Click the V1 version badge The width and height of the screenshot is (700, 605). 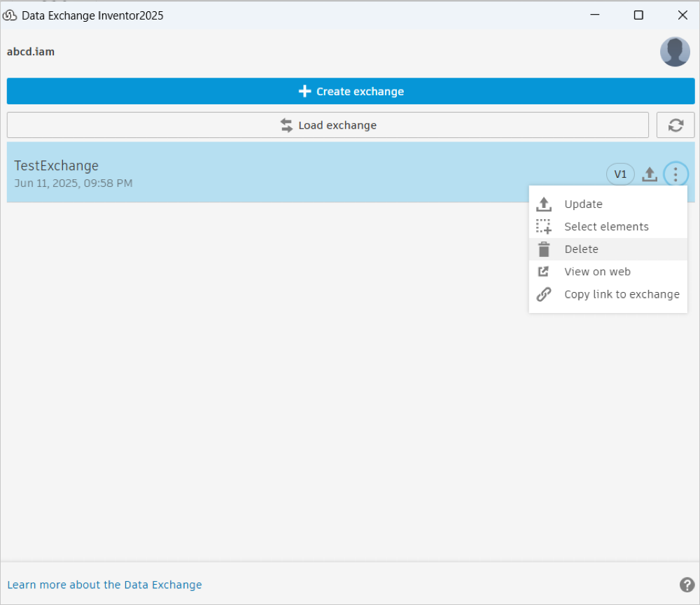tap(620, 174)
